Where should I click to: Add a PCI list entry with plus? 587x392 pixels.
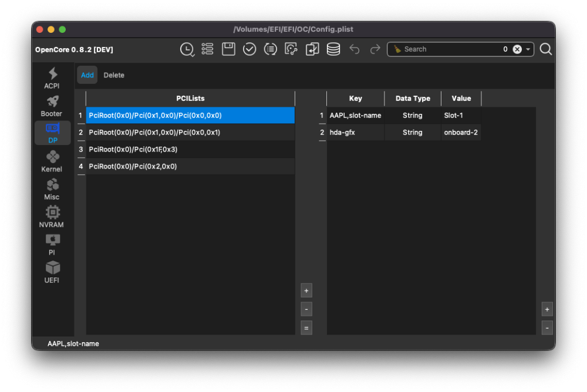click(306, 290)
